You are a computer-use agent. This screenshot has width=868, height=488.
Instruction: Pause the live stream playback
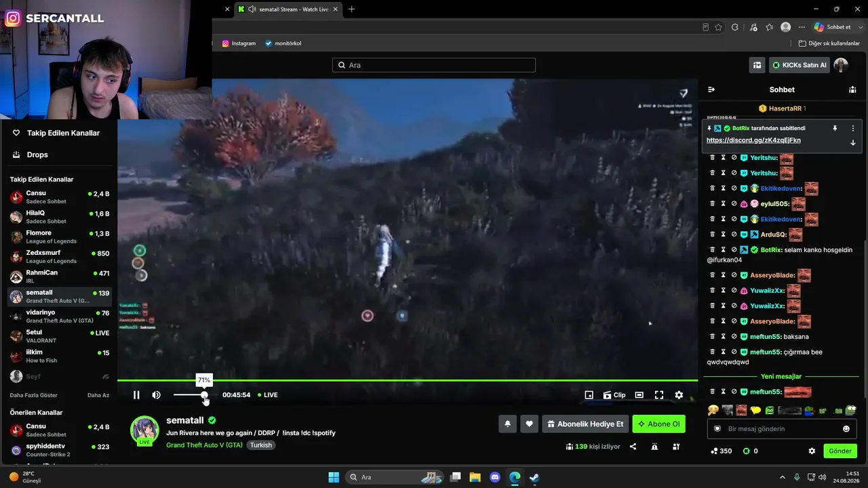coord(136,395)
